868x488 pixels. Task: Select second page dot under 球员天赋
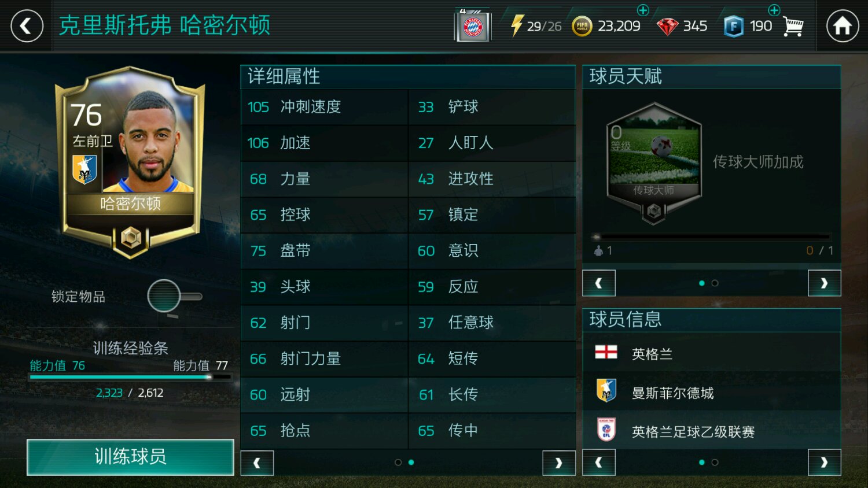tap(715, 283)
